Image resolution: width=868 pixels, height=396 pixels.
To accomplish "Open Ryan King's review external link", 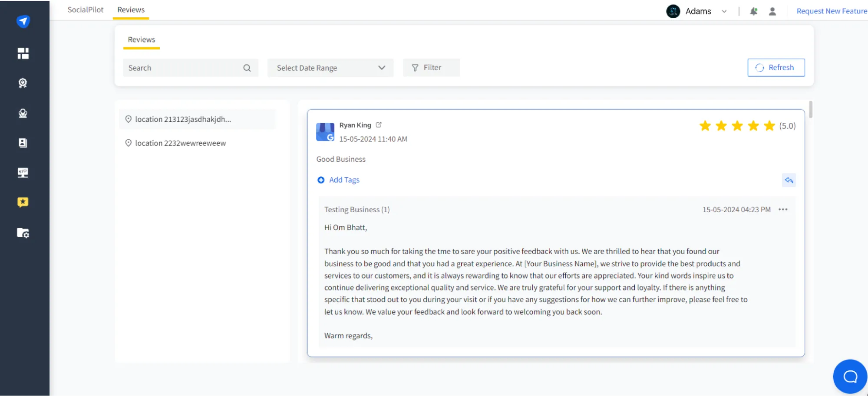I will (379, 124).
